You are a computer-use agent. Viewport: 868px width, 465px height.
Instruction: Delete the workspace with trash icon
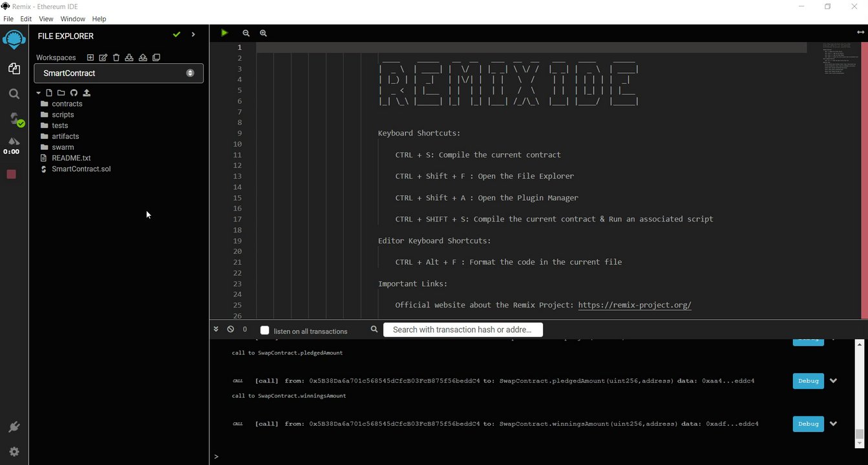coord(116,57)
